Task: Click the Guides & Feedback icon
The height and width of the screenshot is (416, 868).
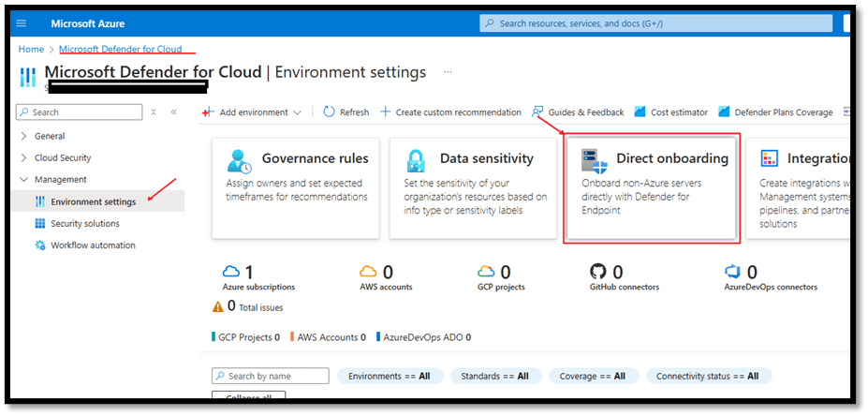Action: pos(537,112)
